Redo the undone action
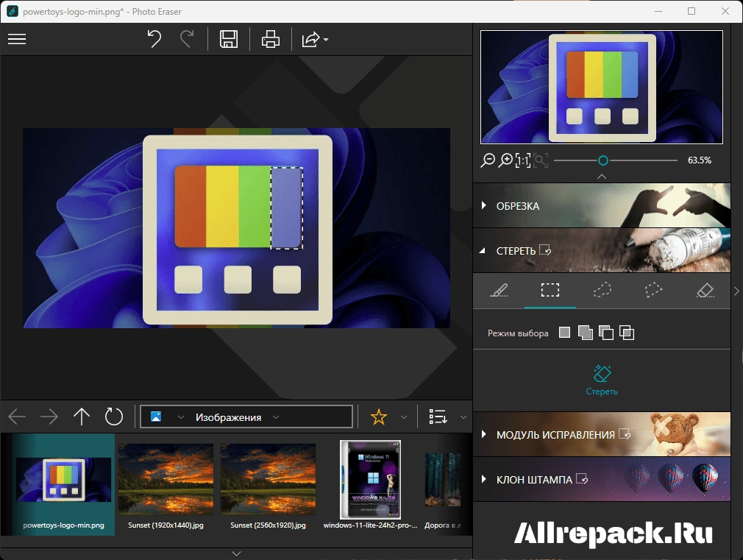 [187, 39]
